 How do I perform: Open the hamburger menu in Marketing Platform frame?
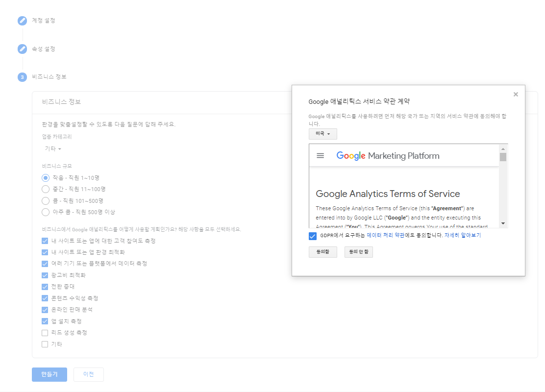[320, 156]
